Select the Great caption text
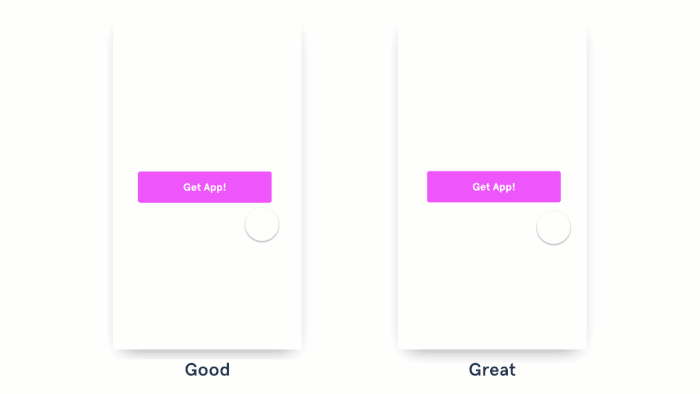700x394 pixels. tap(492, 369)
